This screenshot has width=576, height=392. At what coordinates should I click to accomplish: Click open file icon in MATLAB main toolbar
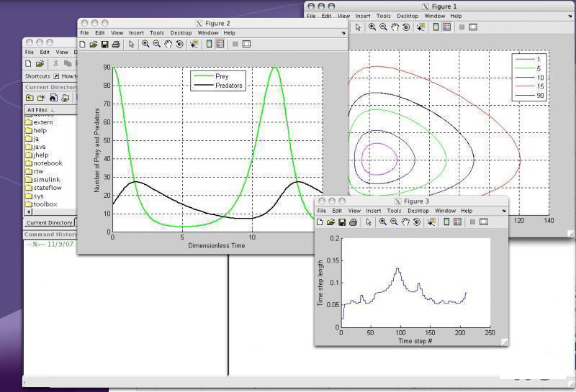(40, 64)
